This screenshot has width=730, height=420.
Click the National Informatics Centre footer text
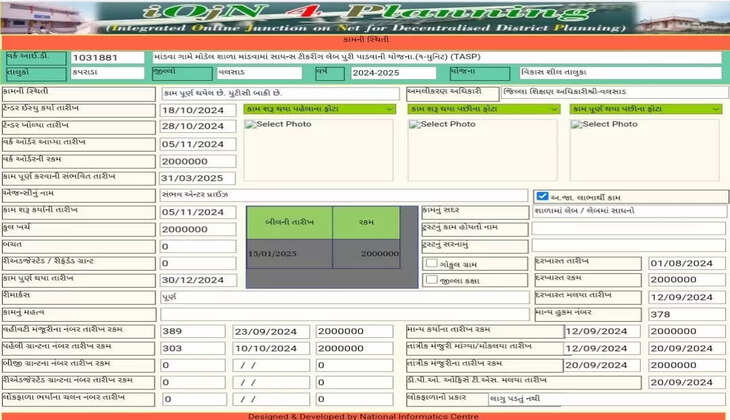point(365,414)
